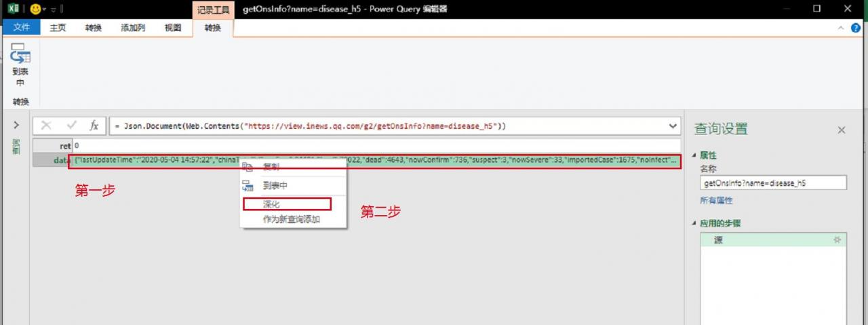This screenshot has width=868, height=325.
Task: Choose 深化 from the context menu
Action: [x=271, y=204]
